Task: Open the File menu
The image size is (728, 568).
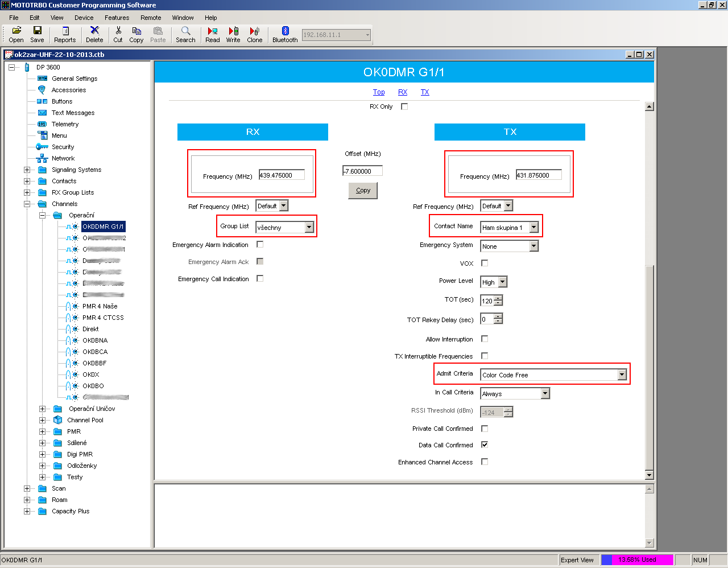Action: (x=14, y=18)
